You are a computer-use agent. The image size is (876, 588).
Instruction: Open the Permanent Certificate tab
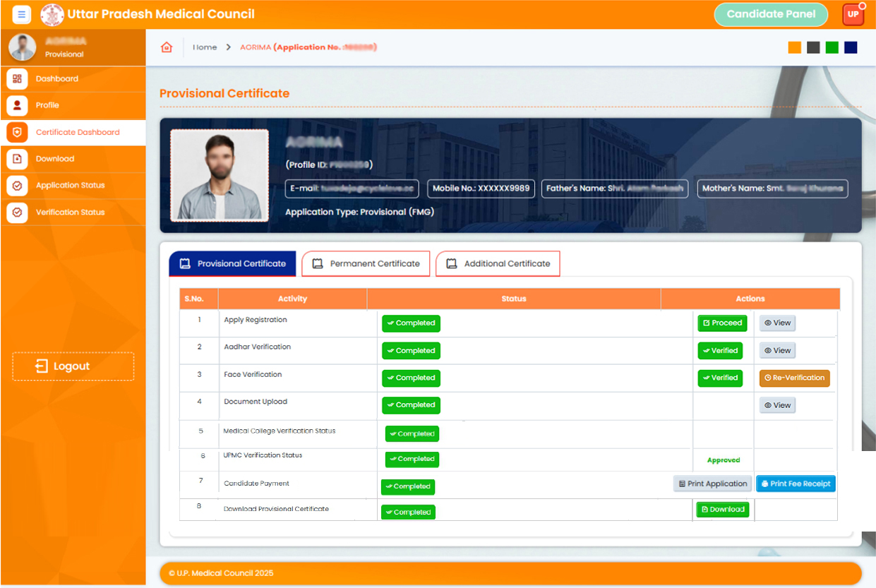point(366,264)
